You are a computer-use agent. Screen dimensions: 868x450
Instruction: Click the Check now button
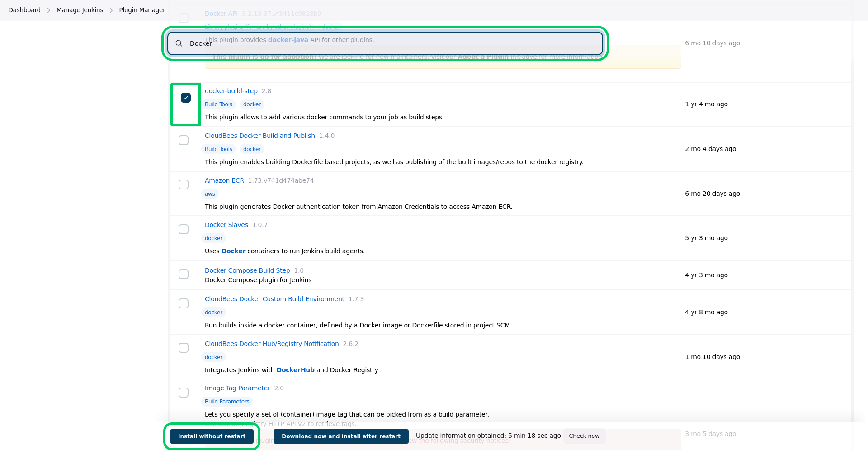pos(584,436)
